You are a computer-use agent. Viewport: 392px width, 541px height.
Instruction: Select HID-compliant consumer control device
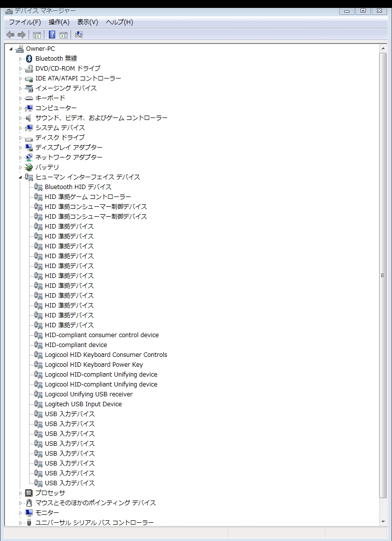tap(102, 335)
